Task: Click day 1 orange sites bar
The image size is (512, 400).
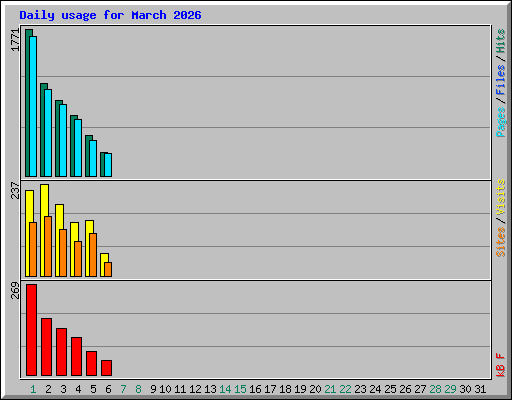Action: 33,249
